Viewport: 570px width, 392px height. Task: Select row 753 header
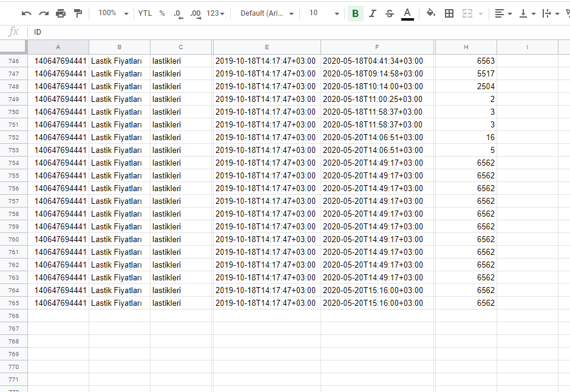point(13,150)
